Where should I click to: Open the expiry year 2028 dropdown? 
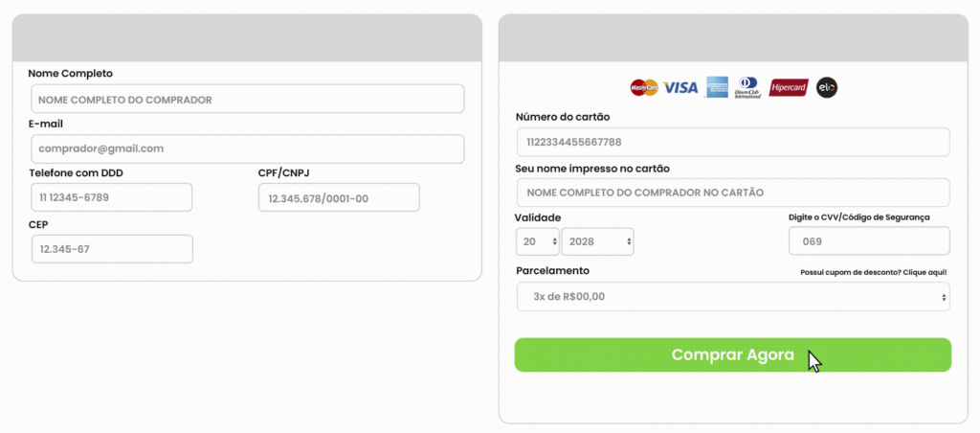click(x=597, y=241)
